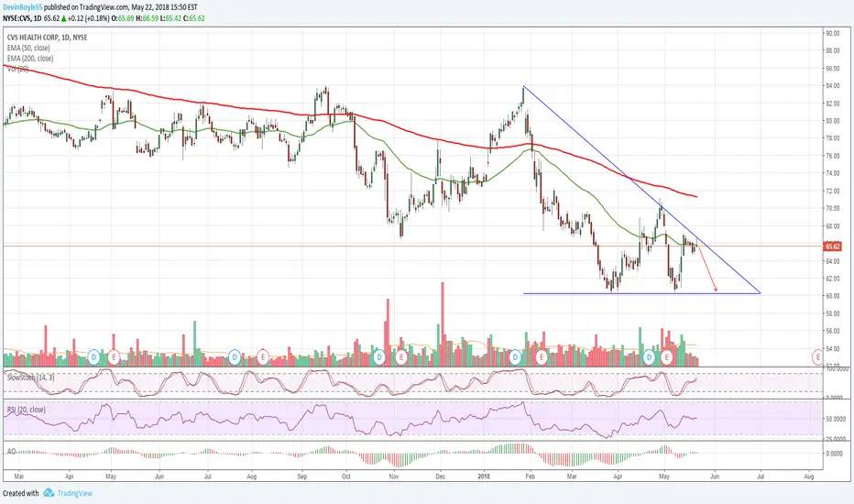
Task: Click the TradingView logo icon at bottom
Action: pyautogui.click(x=49, y=493)
